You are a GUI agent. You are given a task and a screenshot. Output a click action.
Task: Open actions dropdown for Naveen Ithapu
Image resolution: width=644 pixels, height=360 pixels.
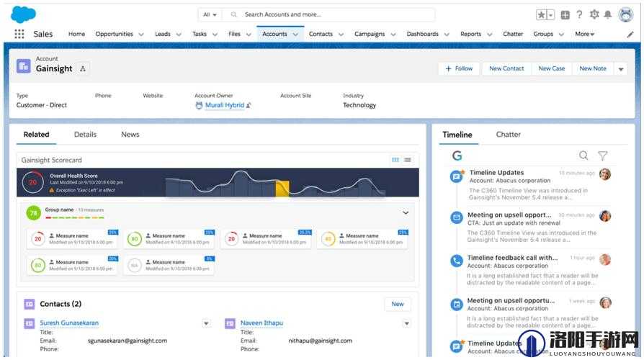pos(406,323)
